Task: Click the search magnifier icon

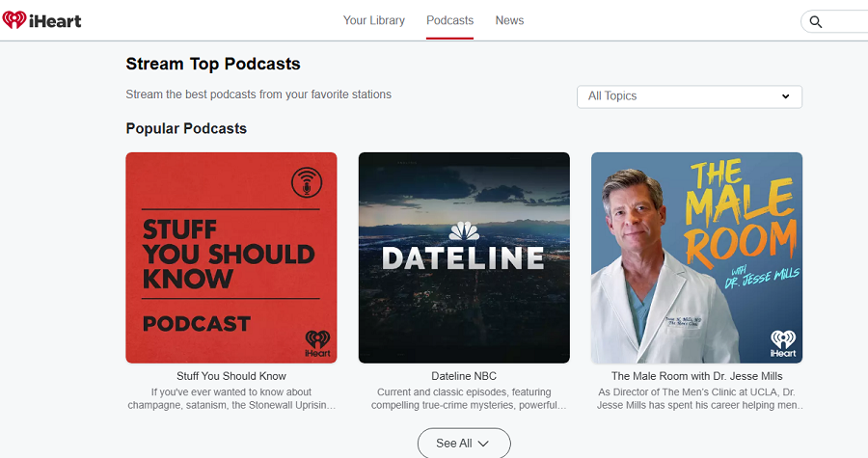Action: point(815,21)
